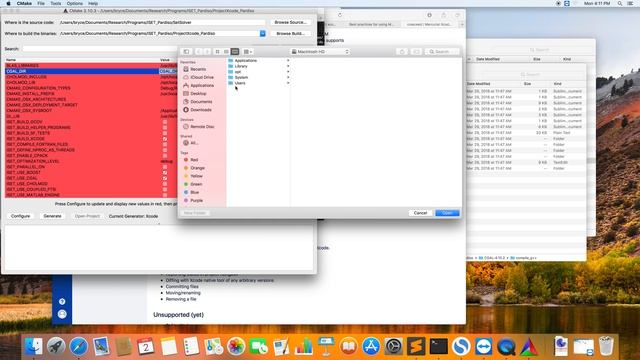Toggle the sidebar in the file dialog
Image resolution: width=640 pixels, height=360 pixels.
click(186, 51)
